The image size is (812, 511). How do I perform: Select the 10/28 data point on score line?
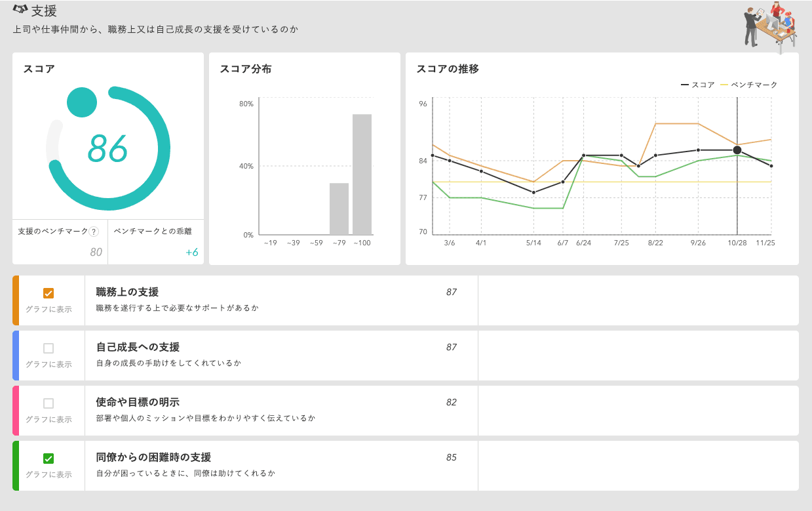[x=737, y=150]
